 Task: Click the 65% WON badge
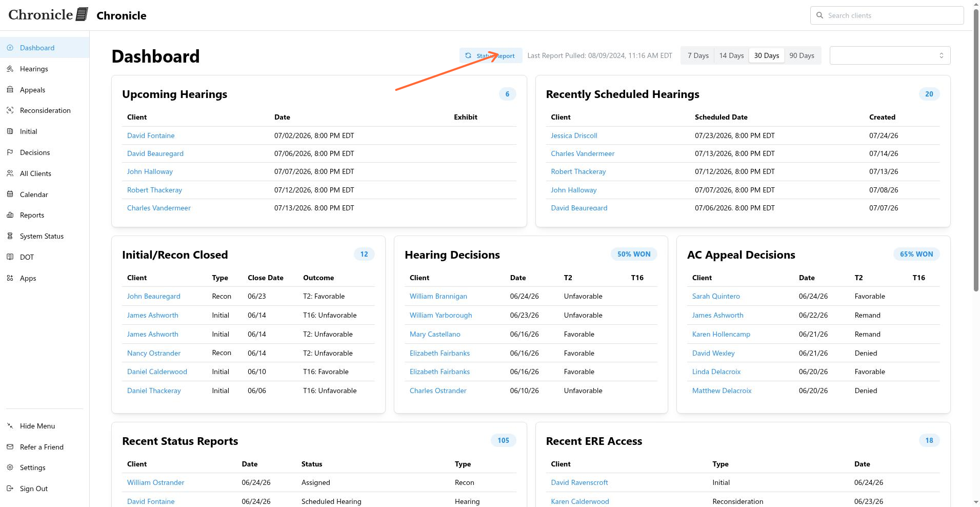pos(916,254)
